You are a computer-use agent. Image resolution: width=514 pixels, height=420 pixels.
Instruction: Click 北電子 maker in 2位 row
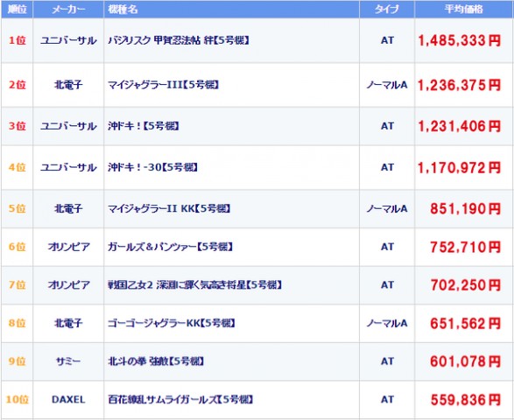pos(68,85)
